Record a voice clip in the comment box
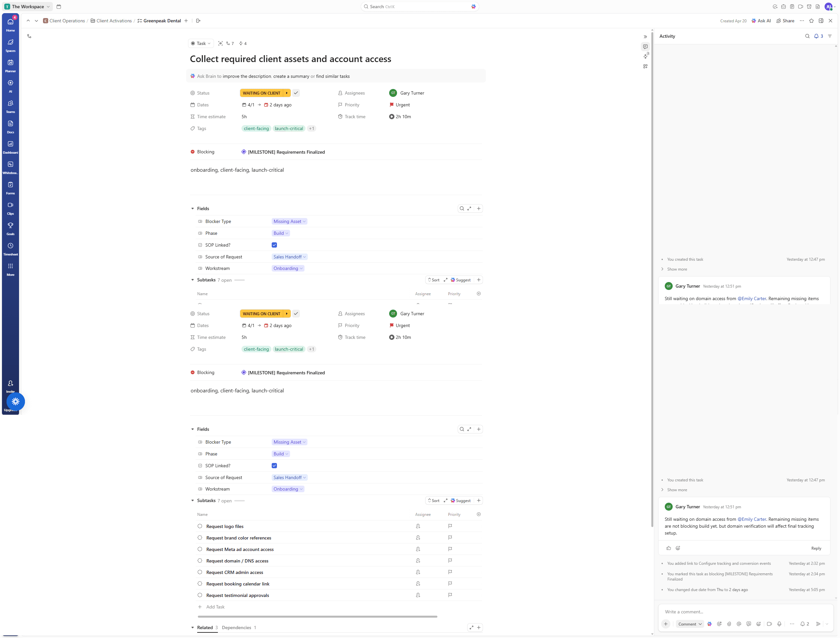Viewport: 840px width, 638px height. click(x=780, y=624)
